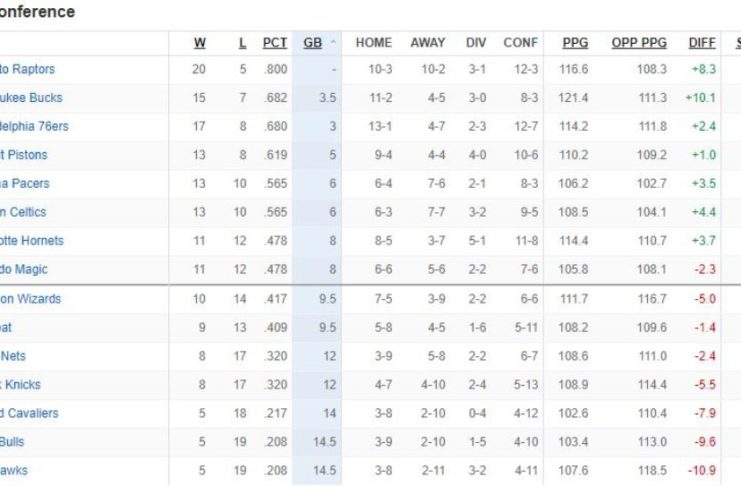Screen dimensions: 741x486
Task: Sort by the PPG column header
Action: point(575,43)
